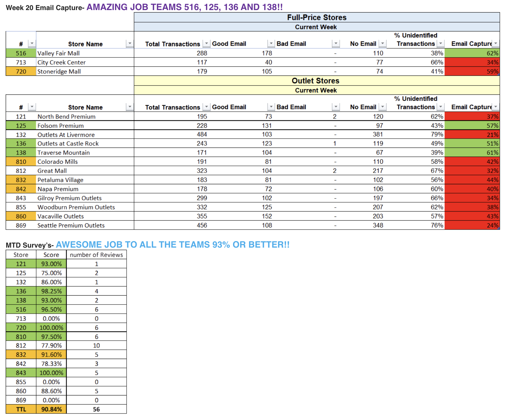Select Seattle Premium Outlets' 24% Email Capture cell
The height and width of the screenshot is (420, 517).
[472, 225]
